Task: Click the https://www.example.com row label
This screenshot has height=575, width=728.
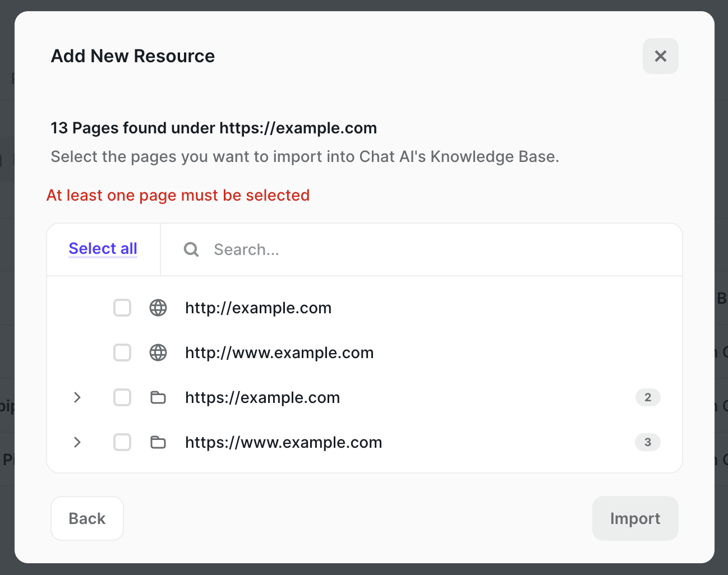Action: pyautogui.click(x=283, y=442)
